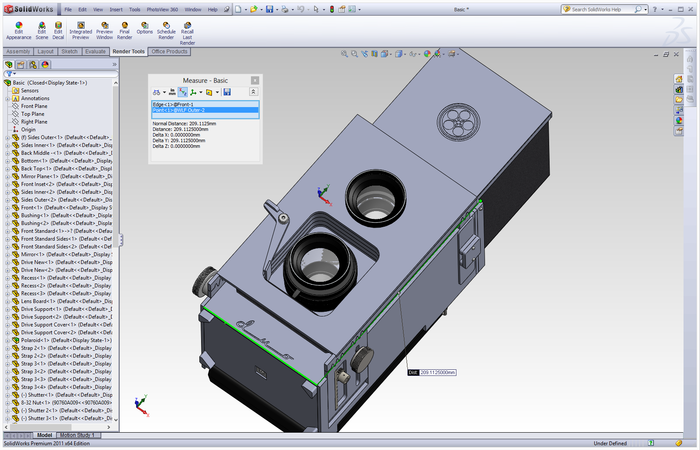
Task: Click the Section View icon
Action: [374, 54]
